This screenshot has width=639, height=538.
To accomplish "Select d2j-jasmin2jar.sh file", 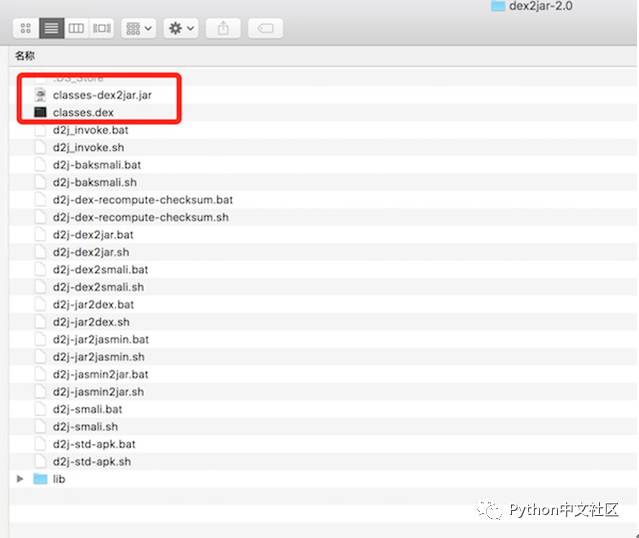I will (x=98, y=392).
